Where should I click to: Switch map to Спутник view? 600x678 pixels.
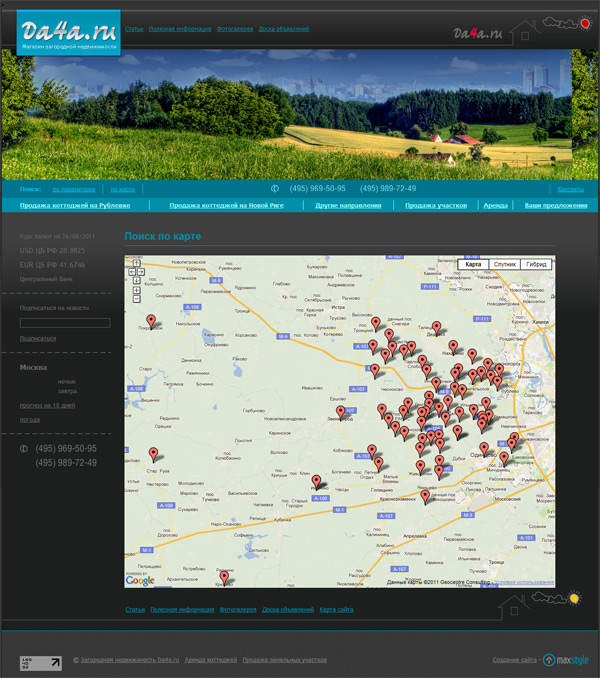(x=505, y=265)
